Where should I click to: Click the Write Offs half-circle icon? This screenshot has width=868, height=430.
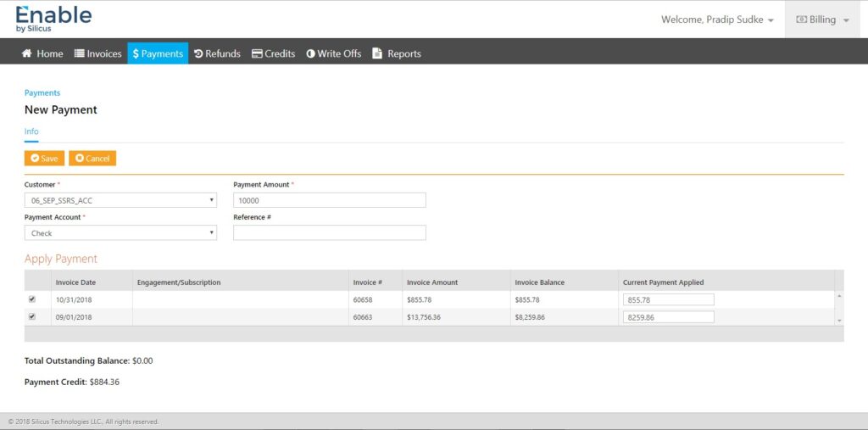click(310, 53)
